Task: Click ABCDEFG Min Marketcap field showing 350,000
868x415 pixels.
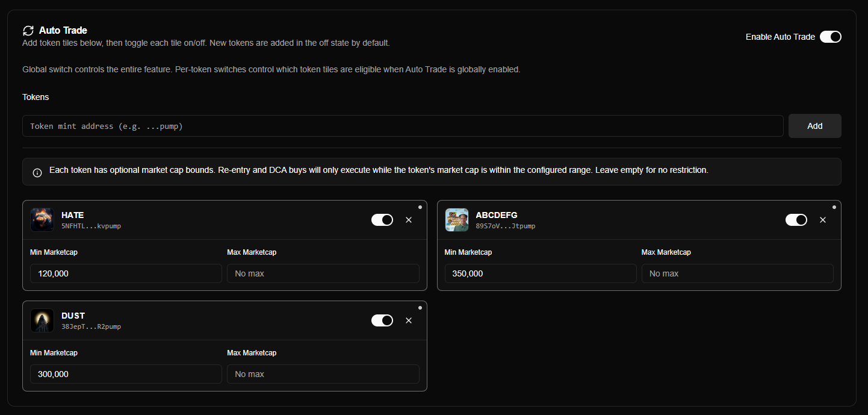Action: pos(540,273)
